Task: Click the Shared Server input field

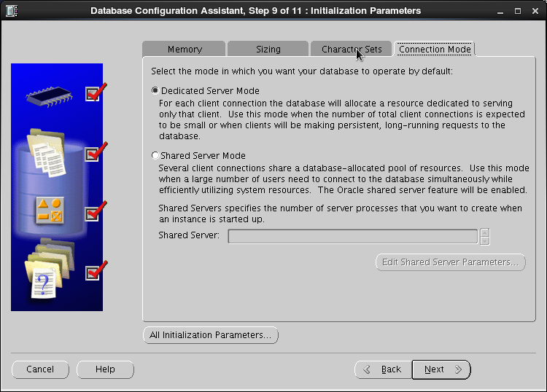Action: pos(353,236)
